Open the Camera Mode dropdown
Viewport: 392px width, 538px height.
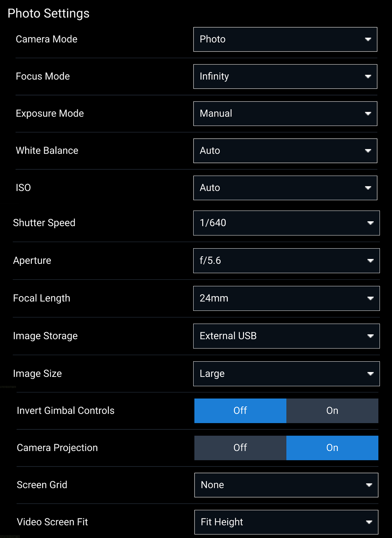pos(285,39)
